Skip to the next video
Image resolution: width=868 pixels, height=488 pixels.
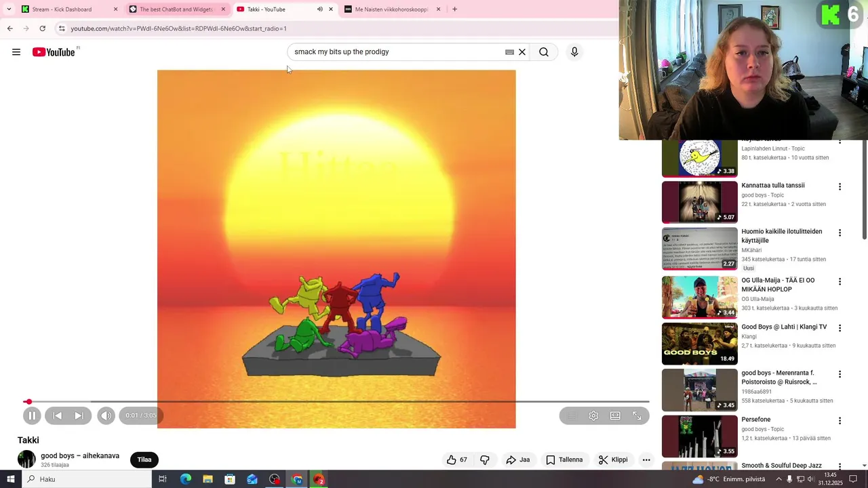pos(79,415)
